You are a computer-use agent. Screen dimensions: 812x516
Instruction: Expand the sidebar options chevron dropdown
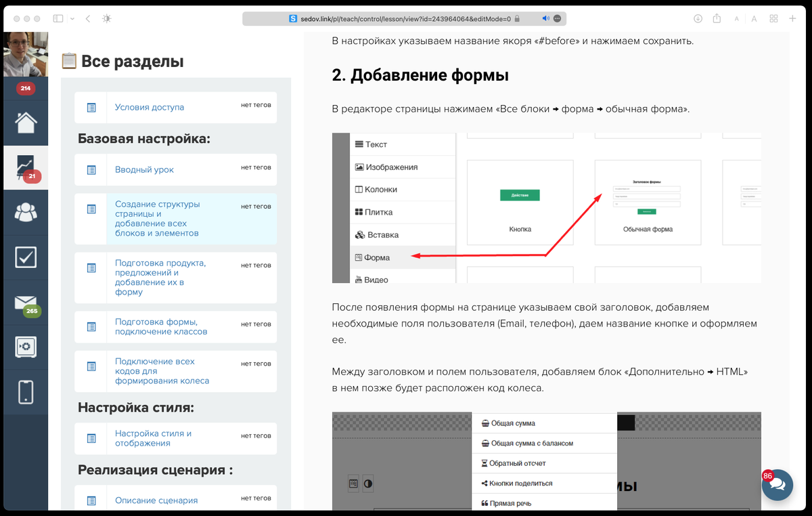pos(72,19)
